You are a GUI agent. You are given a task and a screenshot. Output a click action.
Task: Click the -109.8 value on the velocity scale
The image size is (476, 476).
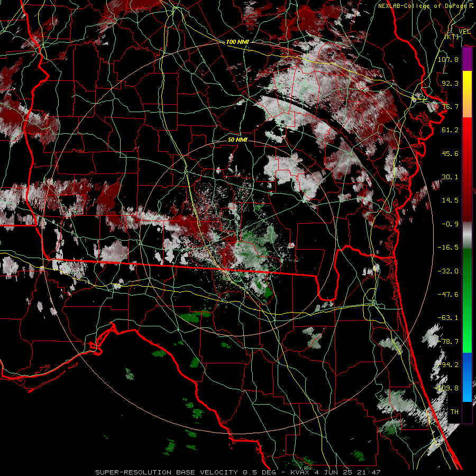[x=446, y=388]
